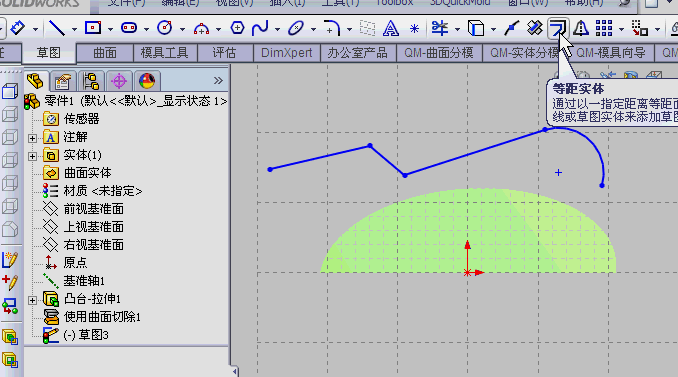Open the Arc tool dropdown arrow
The image size is (678, 377).
[x=218, y=29]
